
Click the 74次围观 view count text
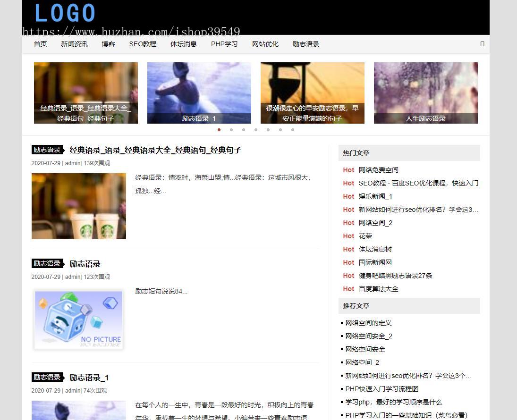tap(95, 390)
